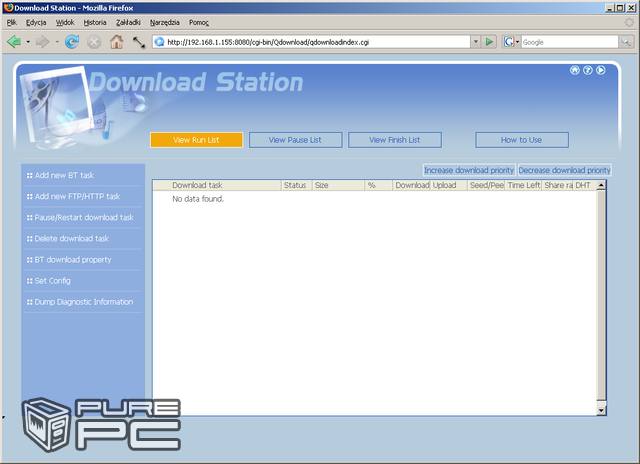Click the diagonal arrow toolbar icon
Image resolution: width=640 pixels, height=464 pixels.
click(x=139, y=42)
